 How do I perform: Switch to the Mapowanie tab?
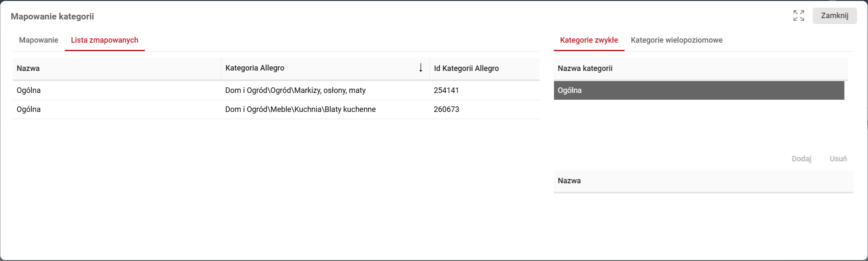coord(38,40)
